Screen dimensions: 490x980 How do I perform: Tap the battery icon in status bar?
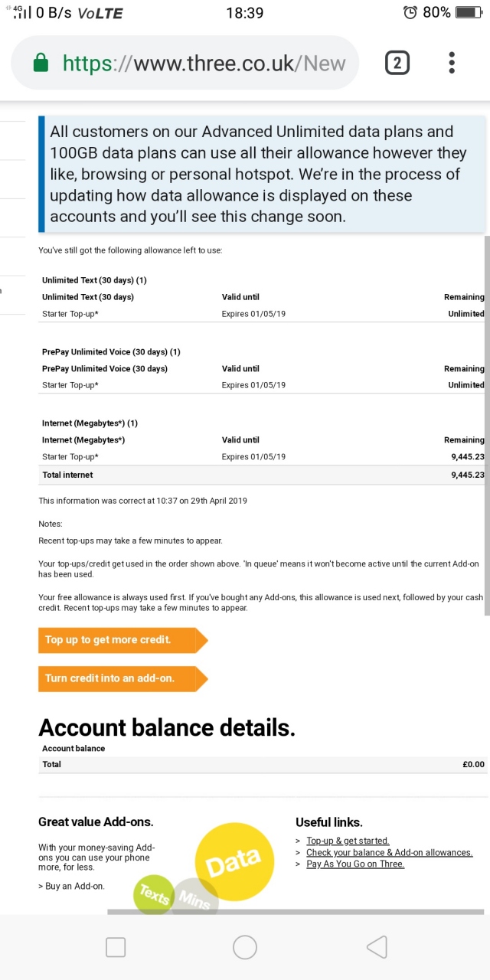(468, 12)
